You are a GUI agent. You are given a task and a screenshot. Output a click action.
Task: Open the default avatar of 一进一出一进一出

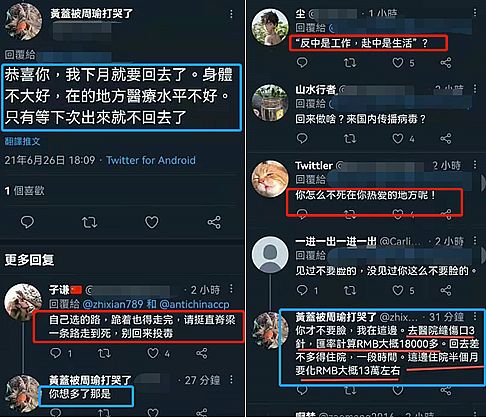pyautogui.click(x=270, y=254)
